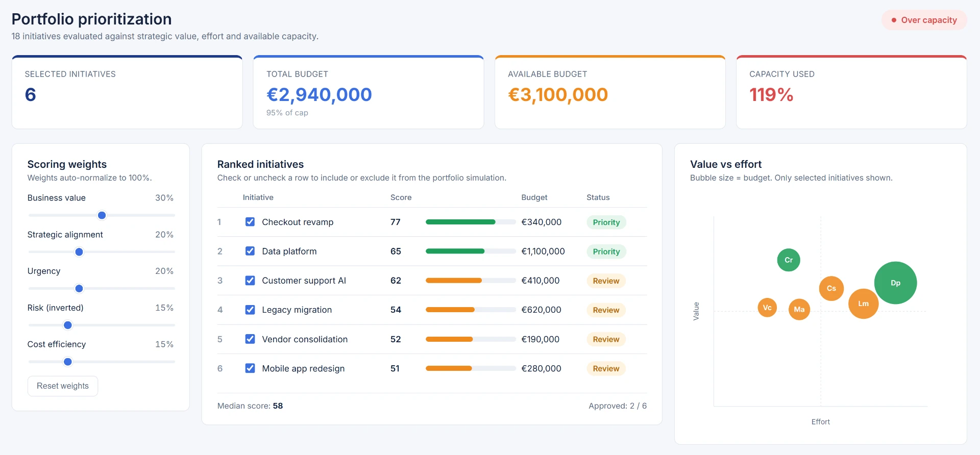Click the Total Budget value €2,940,000
Viewport: 980px width, 455px height.
319,94
